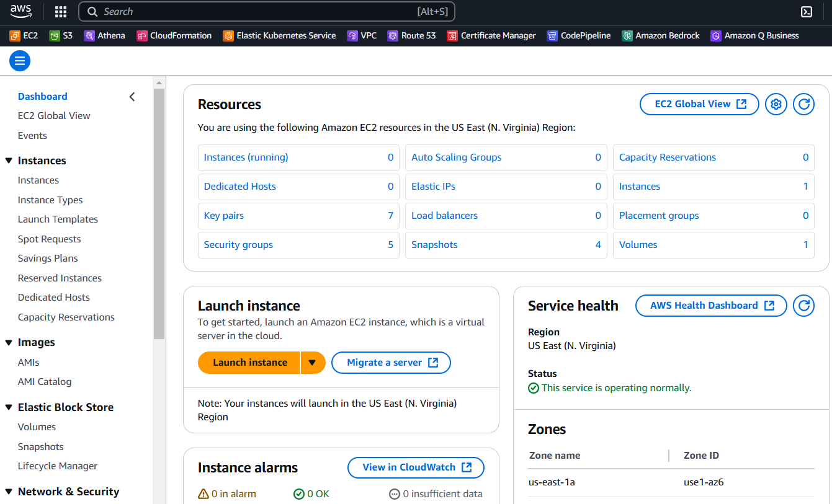Screen dimensions: 832x504
Task: Open Launch Templates in the sidebar
Action: click(x=58, y=219)
